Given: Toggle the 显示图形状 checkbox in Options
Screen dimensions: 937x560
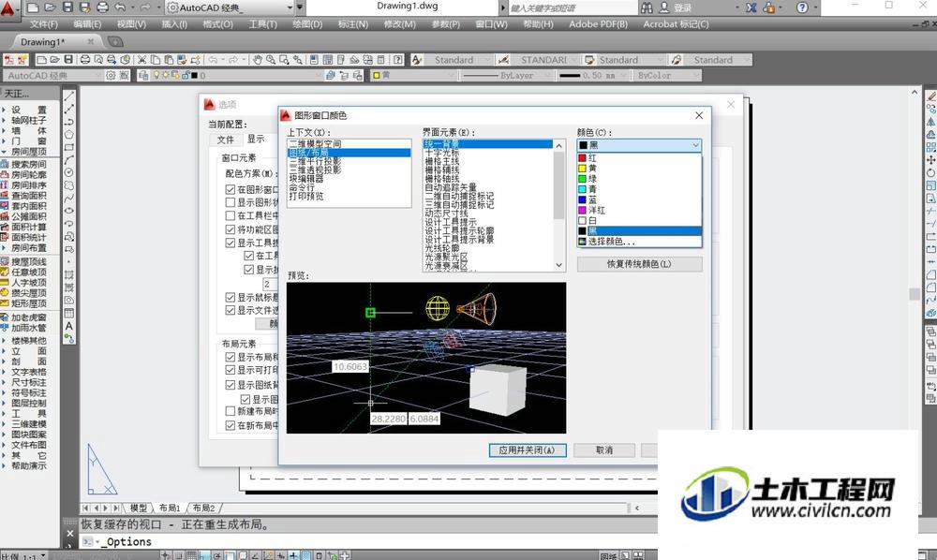Looking at the screenshot, I should 231,202.
